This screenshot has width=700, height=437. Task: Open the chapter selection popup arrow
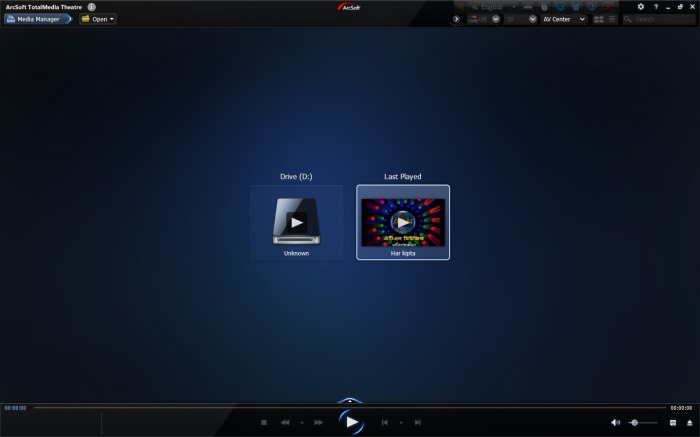pyautogui.click(x=401, y=422)
